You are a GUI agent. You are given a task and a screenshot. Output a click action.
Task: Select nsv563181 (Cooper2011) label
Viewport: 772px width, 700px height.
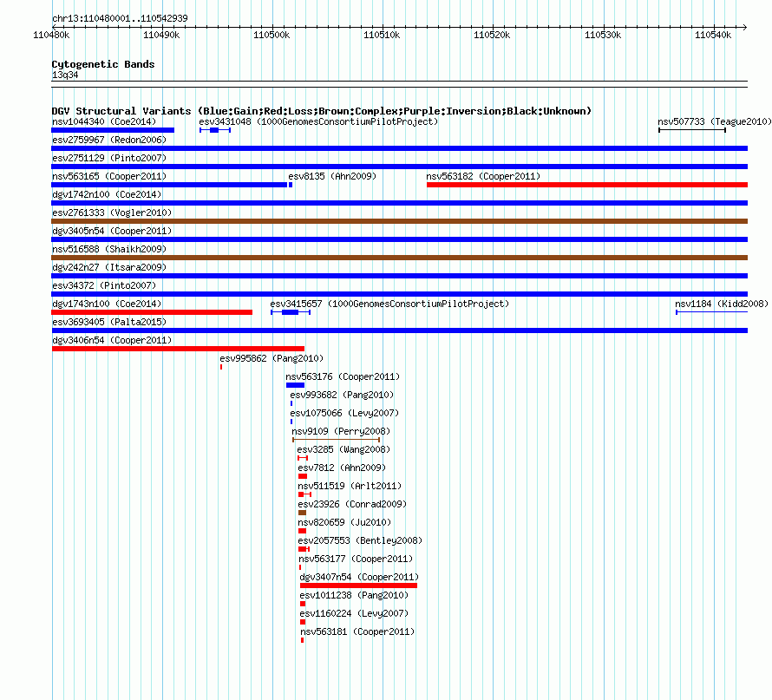[x=357, y=631]
